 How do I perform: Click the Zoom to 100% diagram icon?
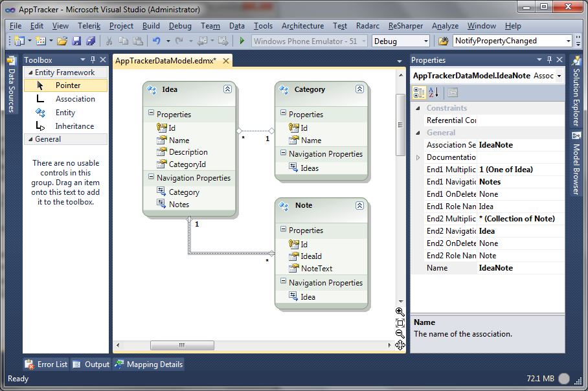pos(400,323)
